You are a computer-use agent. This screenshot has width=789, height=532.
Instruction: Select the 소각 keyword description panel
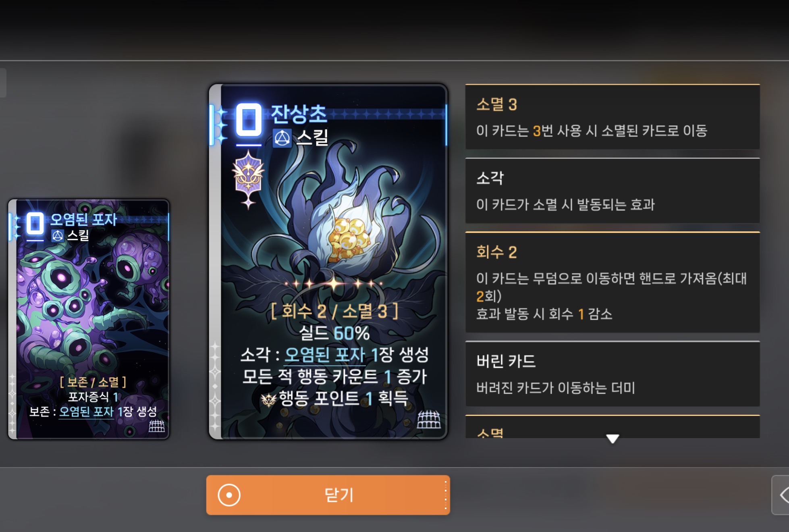point(613,191)
